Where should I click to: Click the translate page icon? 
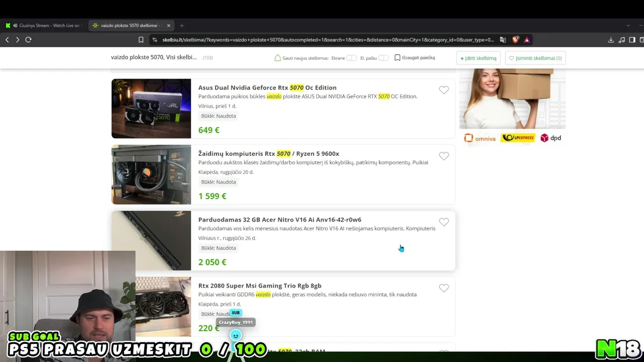pyautogui.click(x=503, y=40)
